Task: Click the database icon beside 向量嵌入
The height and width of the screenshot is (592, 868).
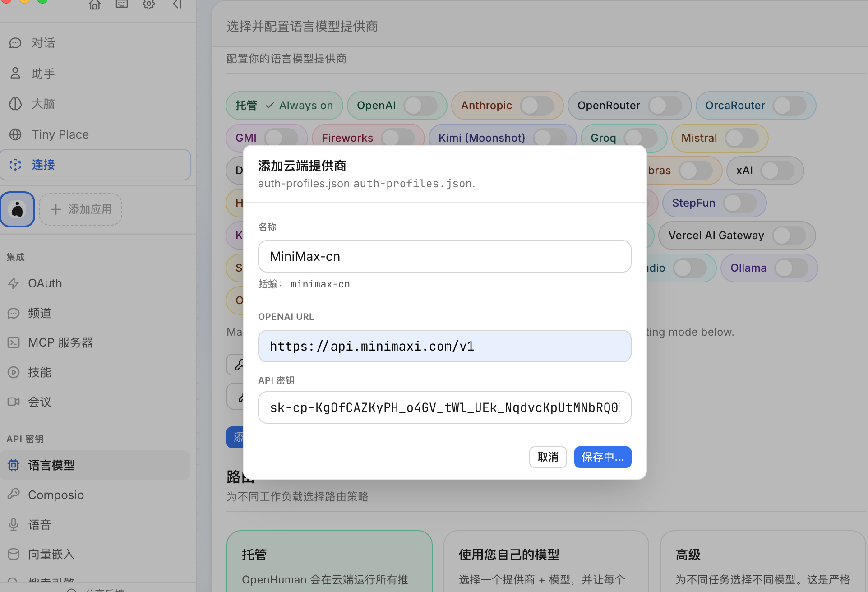Action: coord(14,554)
